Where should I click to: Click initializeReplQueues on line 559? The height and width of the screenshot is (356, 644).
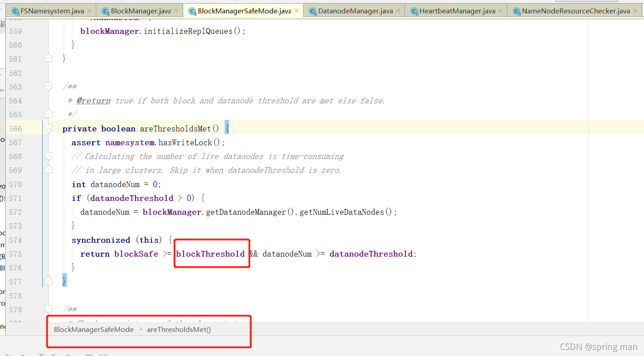(188, 31)
